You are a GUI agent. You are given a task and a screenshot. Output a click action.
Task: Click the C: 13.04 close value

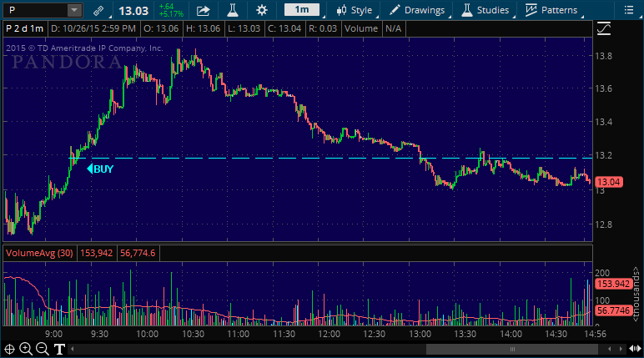284,28
